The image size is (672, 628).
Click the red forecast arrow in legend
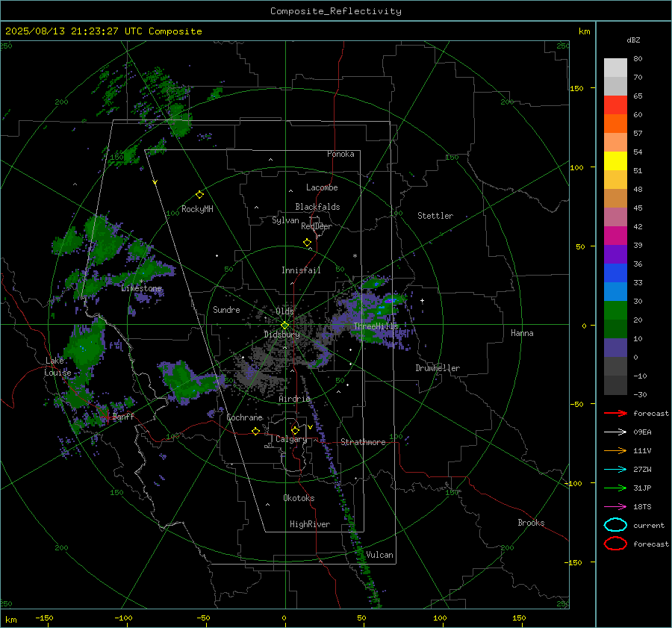pos(615,413)
